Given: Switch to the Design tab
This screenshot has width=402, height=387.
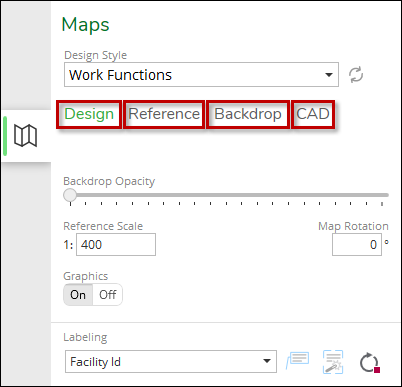Looking at the screenshot, I should (x=89, y=114).
